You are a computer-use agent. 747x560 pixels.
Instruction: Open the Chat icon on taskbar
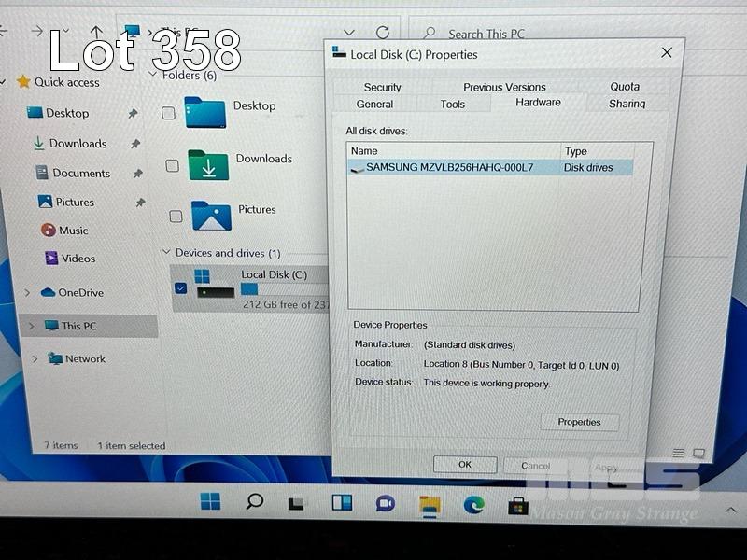tap(385, 504)
